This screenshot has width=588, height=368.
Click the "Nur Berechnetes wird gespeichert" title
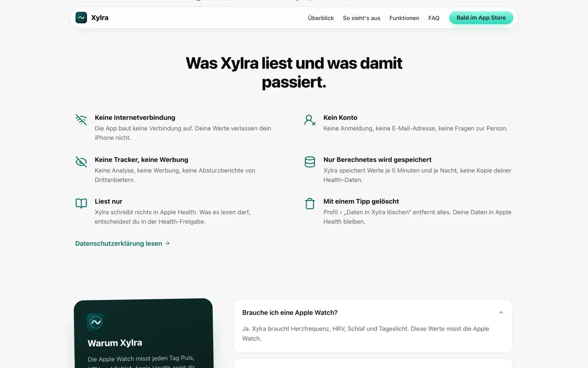tap(378, 160)
